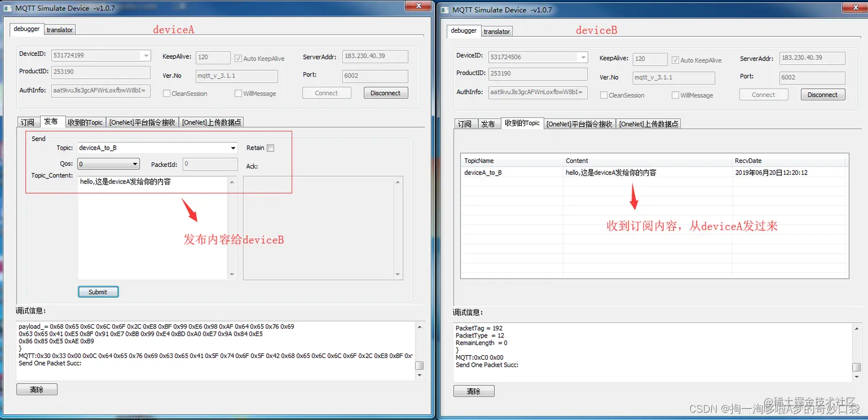Click Connect button in deviceB window

tap(764, 95)
